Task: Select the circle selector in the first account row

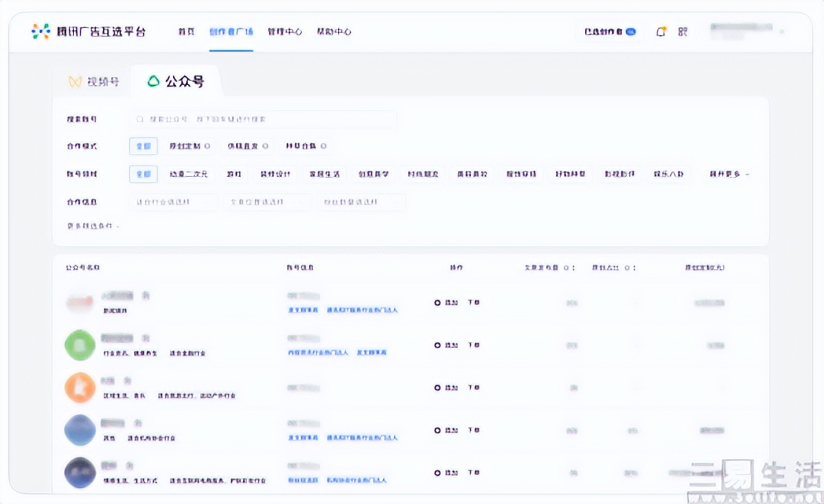Action: [438, 302]
